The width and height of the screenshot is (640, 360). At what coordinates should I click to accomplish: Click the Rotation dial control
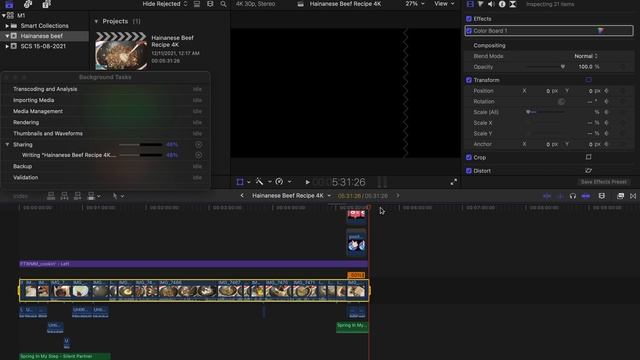pyautogui.click(x=561, y=101)
